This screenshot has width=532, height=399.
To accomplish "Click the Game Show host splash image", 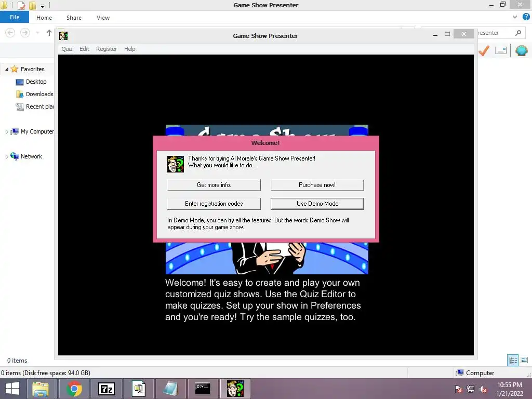I will (267, 258).
